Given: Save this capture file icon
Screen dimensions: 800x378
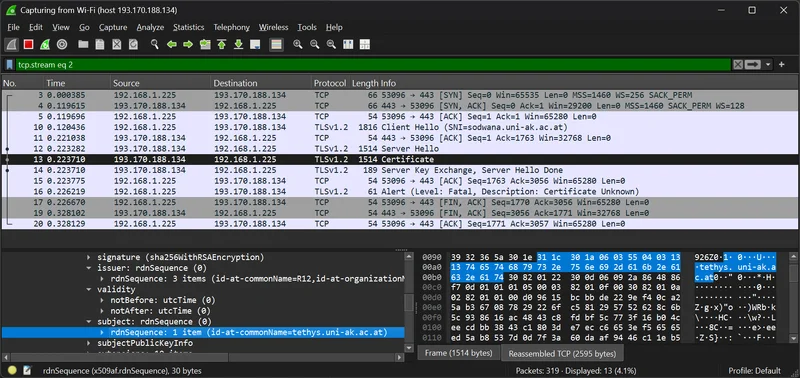Looking at the screenshot, I should pyautogui.click(x=100, y=45).
